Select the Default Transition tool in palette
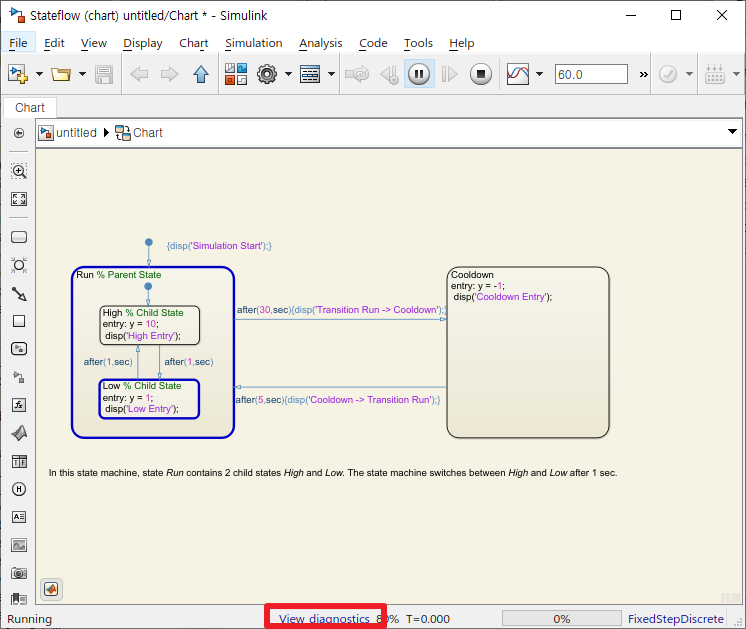This screenshot has height=629, width=746. (19, 294)
